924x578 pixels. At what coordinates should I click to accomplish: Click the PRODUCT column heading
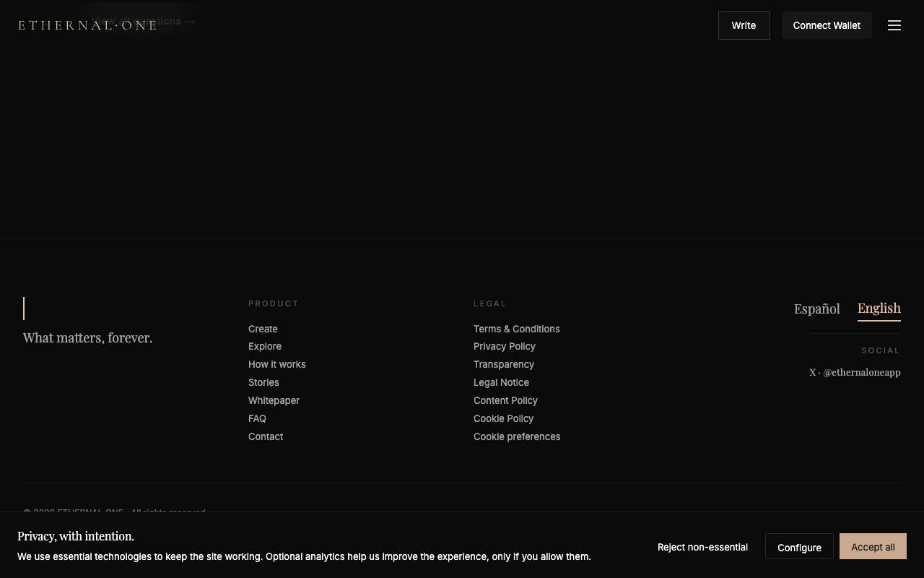pos(274,303)
